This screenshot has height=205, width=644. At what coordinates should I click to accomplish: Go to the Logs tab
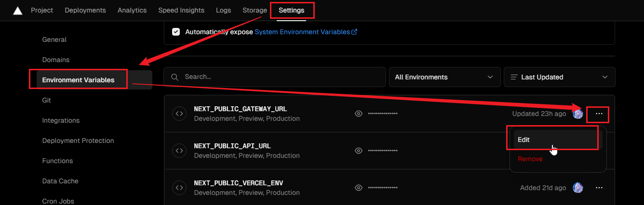click(x=223, y=10)
